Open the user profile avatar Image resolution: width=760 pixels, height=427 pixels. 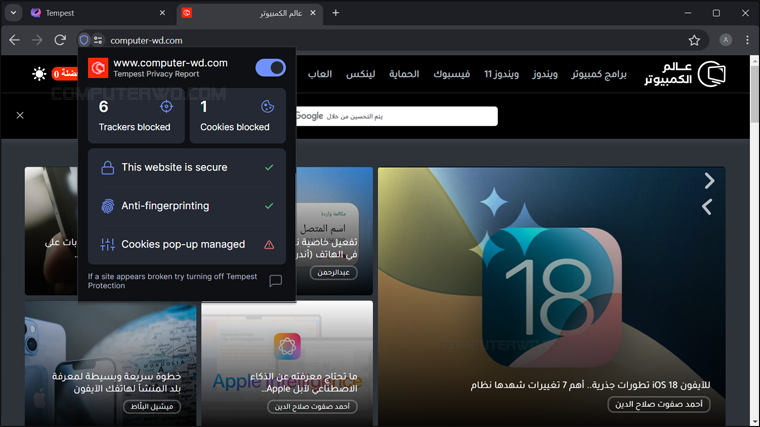tap(725, 40)
